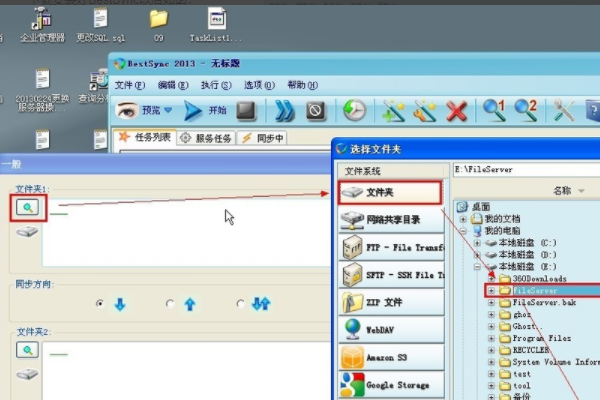Select the tool folder
This screenshot has width=600, height=400.
(x=522, y=385)
